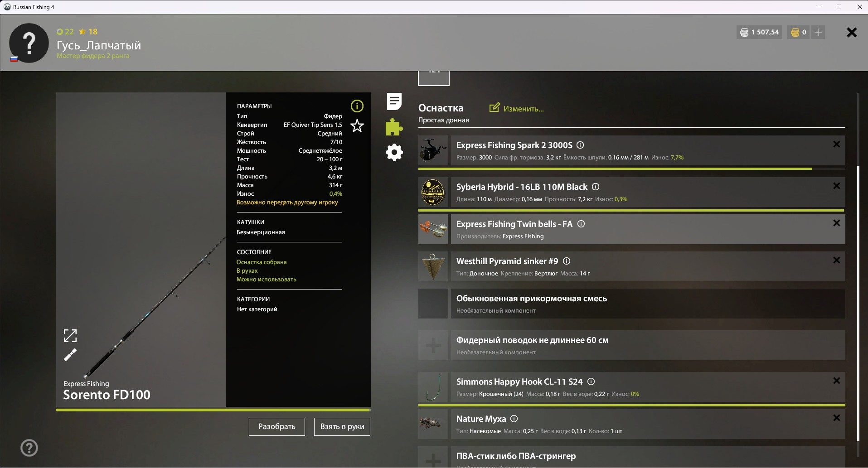
Task: Open the ПВА-стик либо ПВА-стрингер slot
Action: [648, 457]
